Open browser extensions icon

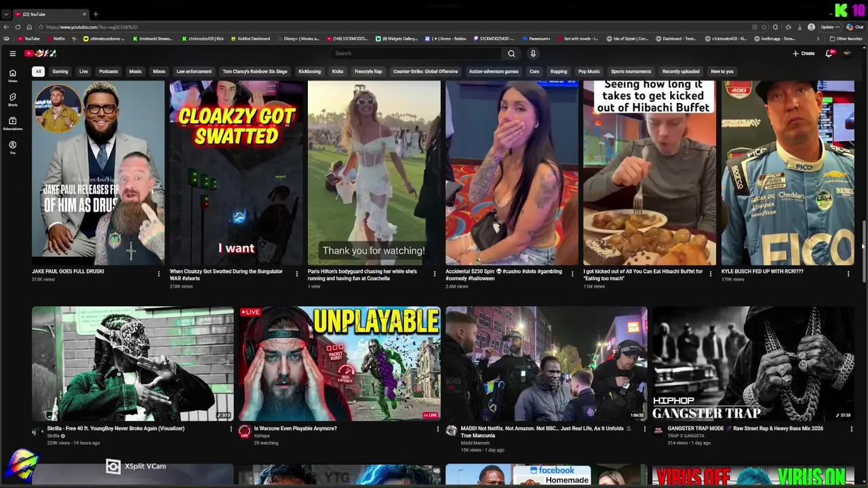(x=776, y=27)
